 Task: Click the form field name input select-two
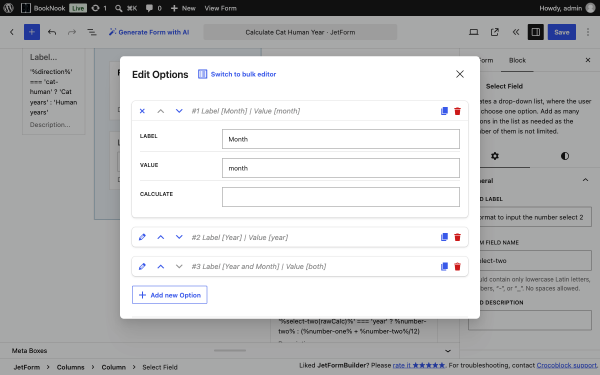(x=535, y=261)
